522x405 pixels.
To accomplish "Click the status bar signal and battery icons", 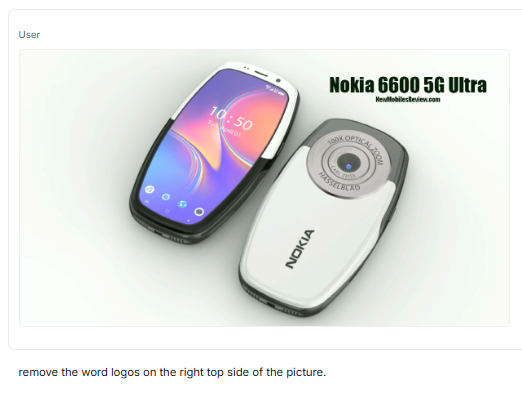I will tap(276, 90).
